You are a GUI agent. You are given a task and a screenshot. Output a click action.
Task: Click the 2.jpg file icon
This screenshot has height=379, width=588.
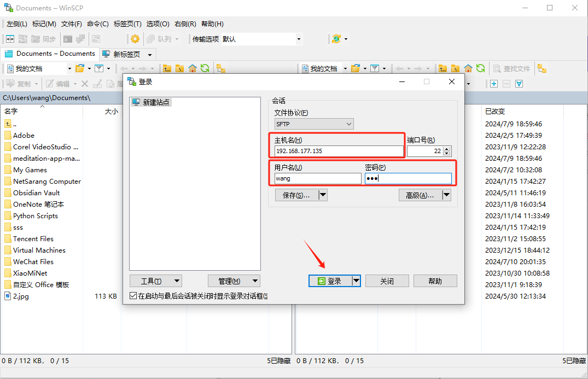pyautogui.click(x=8, y=296)
